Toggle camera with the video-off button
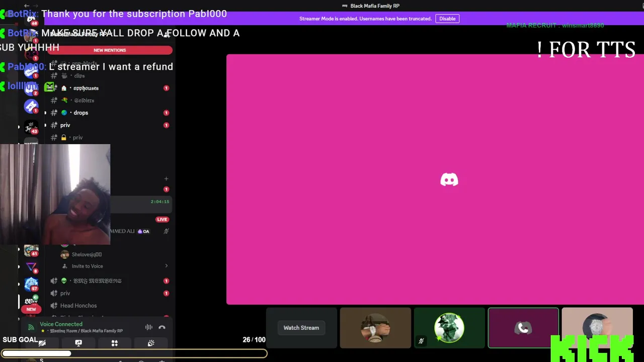The width and height of the screenshot is (644, 362). tap(42, 343)
